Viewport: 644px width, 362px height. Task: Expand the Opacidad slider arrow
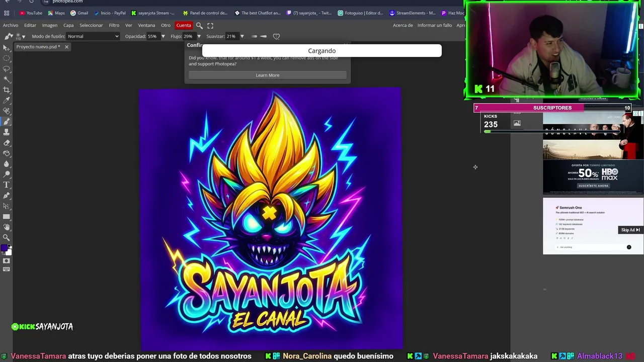(163, 36)
